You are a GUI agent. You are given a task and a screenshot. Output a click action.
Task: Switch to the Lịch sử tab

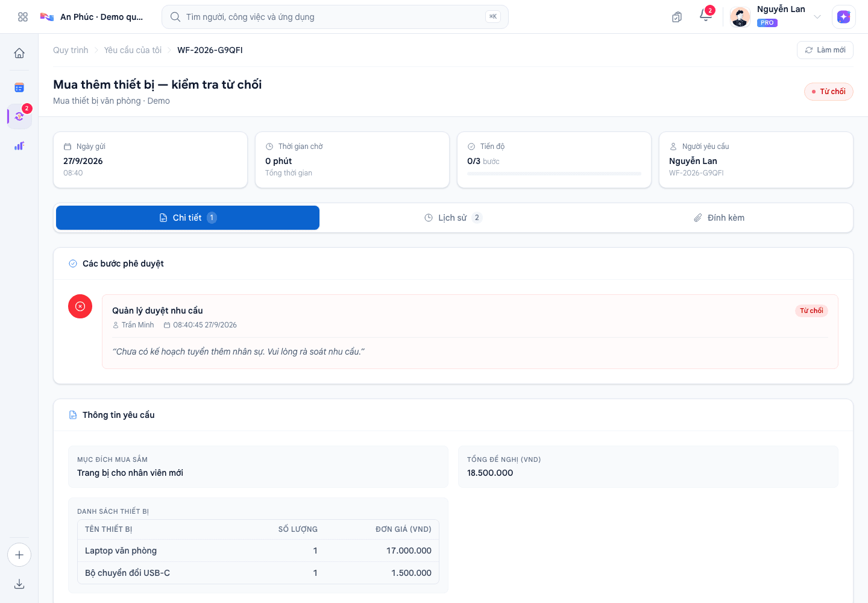[x=453, y=218]
